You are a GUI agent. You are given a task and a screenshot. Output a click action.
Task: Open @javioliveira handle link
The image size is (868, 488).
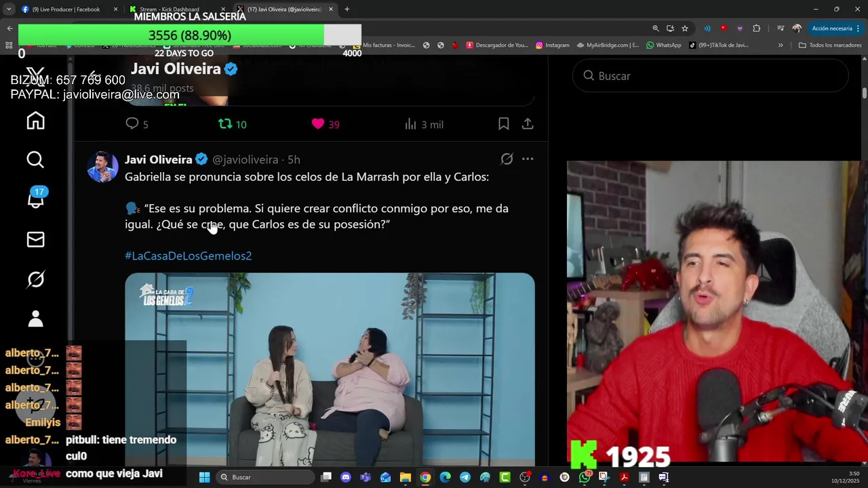tap(245, 159)
